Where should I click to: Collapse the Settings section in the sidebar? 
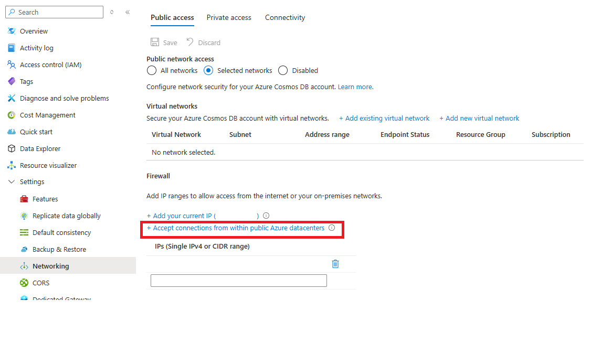pos(12,181)
